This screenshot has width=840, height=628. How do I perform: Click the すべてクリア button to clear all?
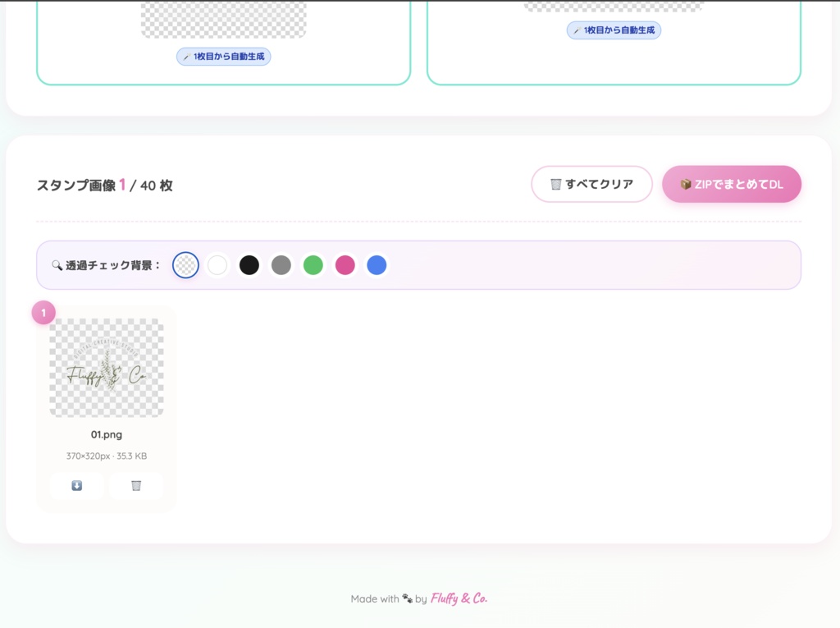pyautogui.click(x=591, y=184)
